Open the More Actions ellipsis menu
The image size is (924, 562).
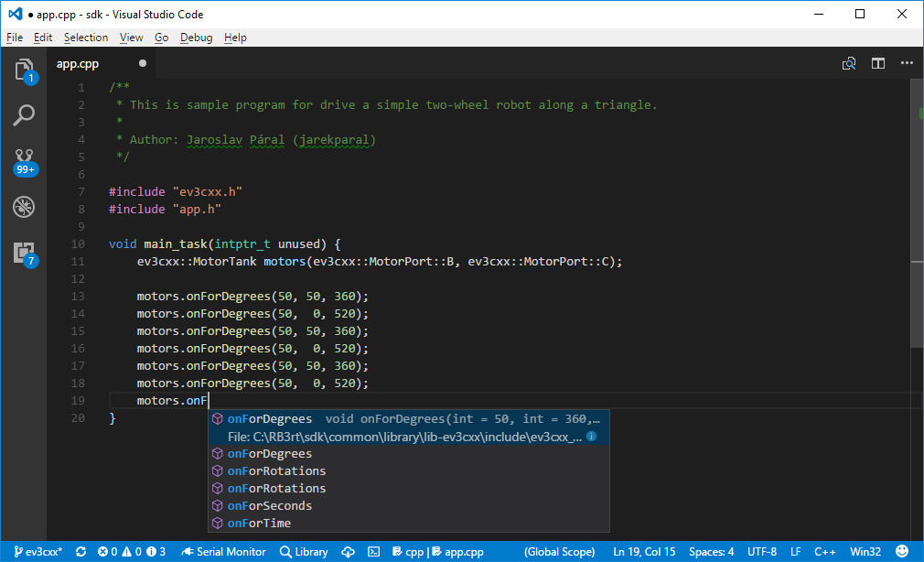(x=907, y=63)
